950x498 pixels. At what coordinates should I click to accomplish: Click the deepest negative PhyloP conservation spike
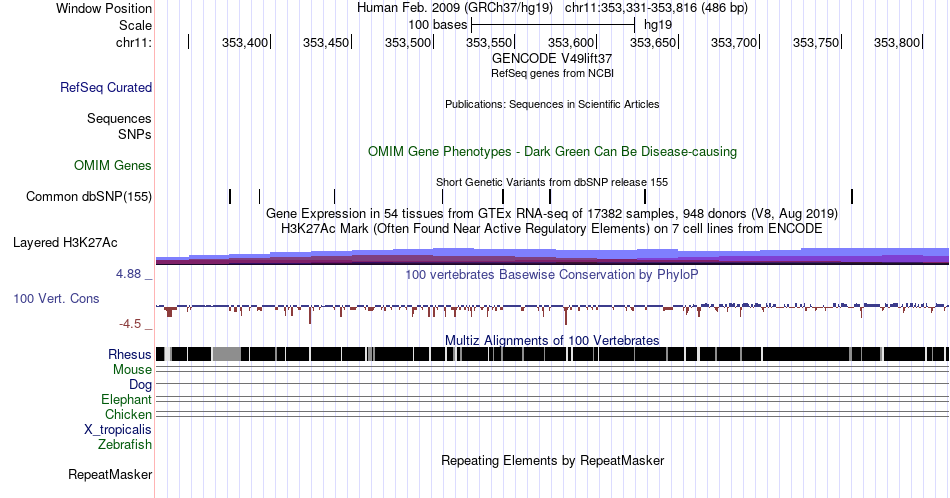pyautogui.click(x=566, y=315)
